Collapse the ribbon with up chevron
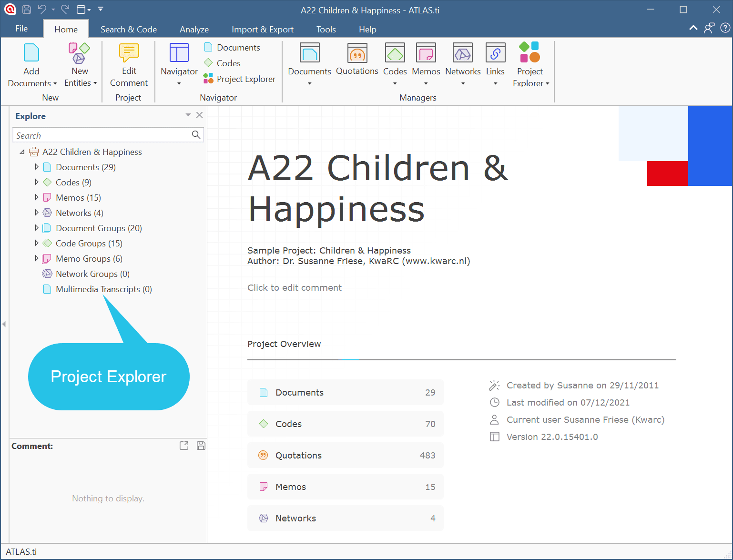This screenshot has height=560, width=733. click(693, 28)
